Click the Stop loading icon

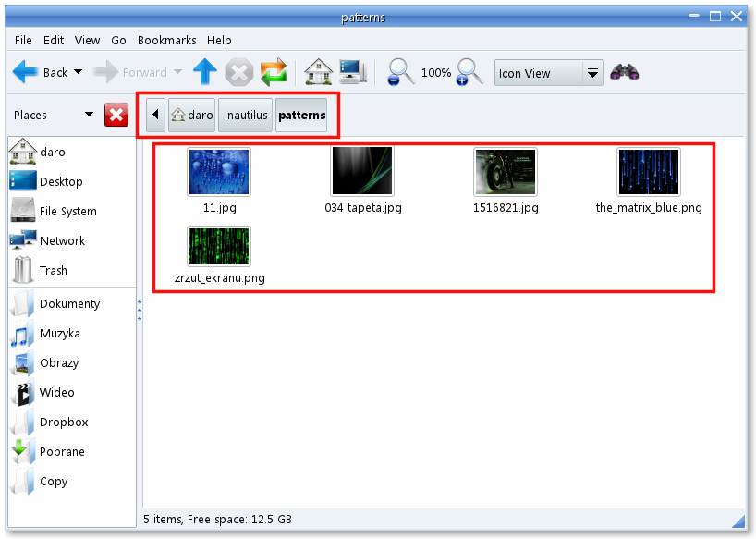click(239, 72)
